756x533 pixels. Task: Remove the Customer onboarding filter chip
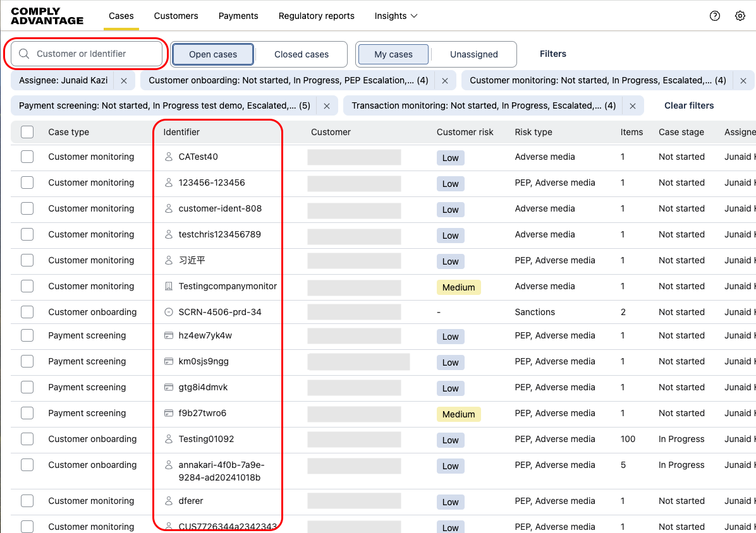click(445, 81)
